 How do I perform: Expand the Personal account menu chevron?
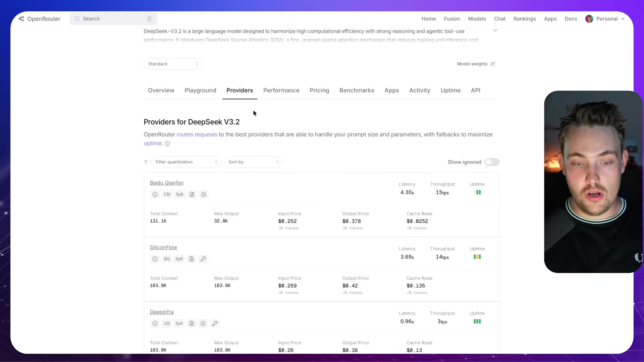pos(623,19)
